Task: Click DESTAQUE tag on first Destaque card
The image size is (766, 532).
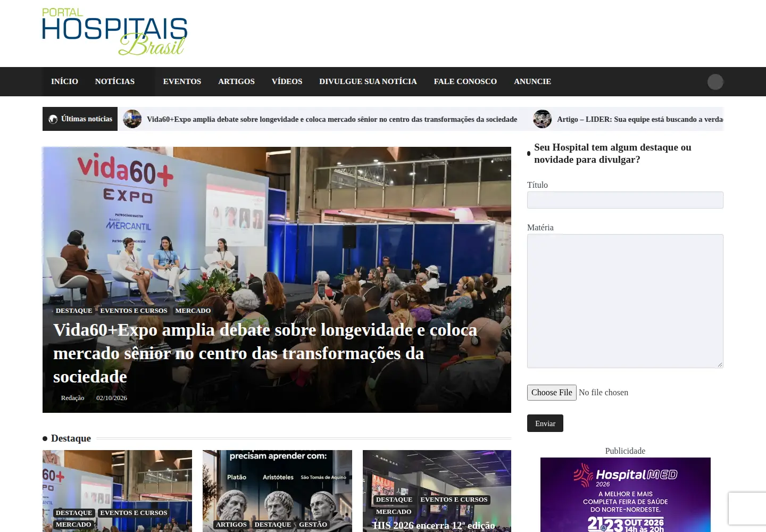Action: point(74,513)
